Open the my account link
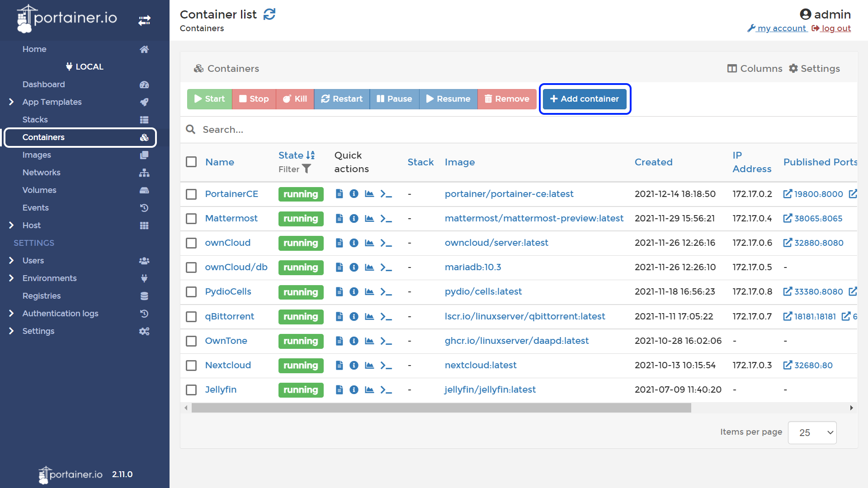The image size is (868, 488). point(782,28)
